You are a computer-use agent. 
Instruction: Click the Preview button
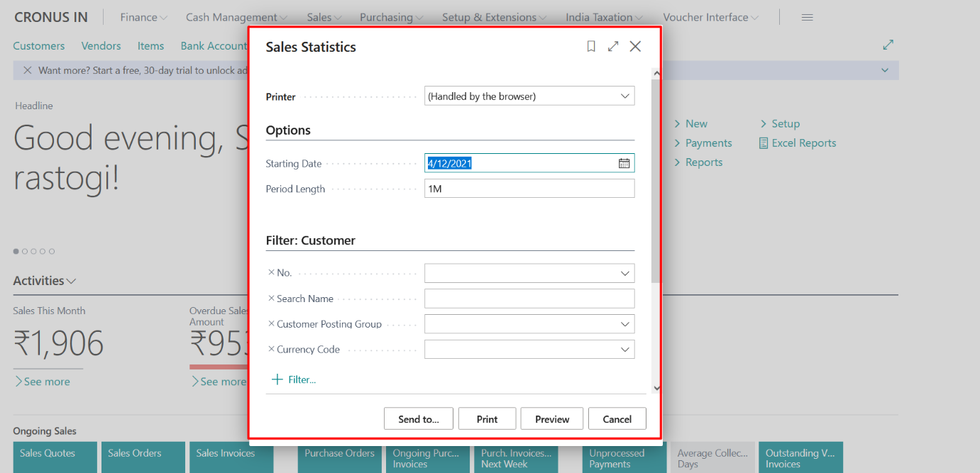(x=551, y=418)
